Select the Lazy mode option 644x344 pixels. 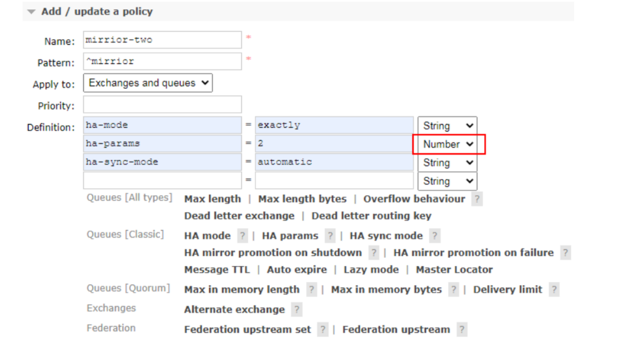(371, 270)
